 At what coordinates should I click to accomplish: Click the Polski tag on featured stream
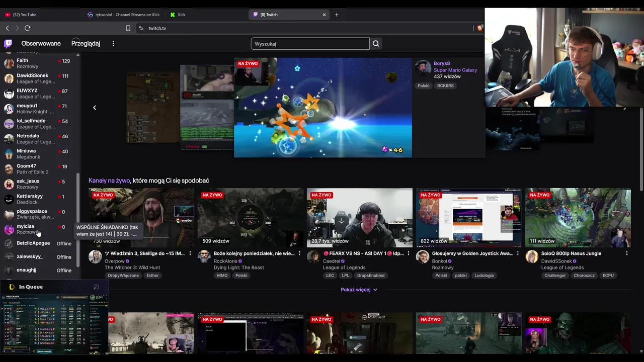coord(423,86)
